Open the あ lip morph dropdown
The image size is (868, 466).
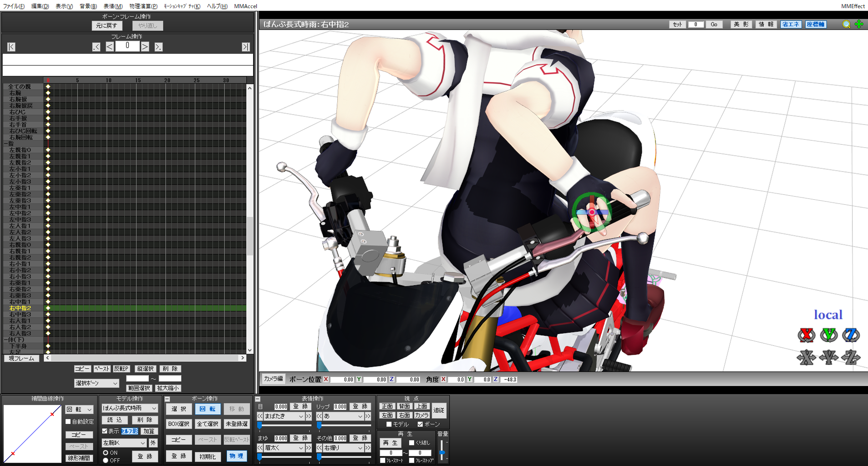pyautogui.click(x=343, y=416)
